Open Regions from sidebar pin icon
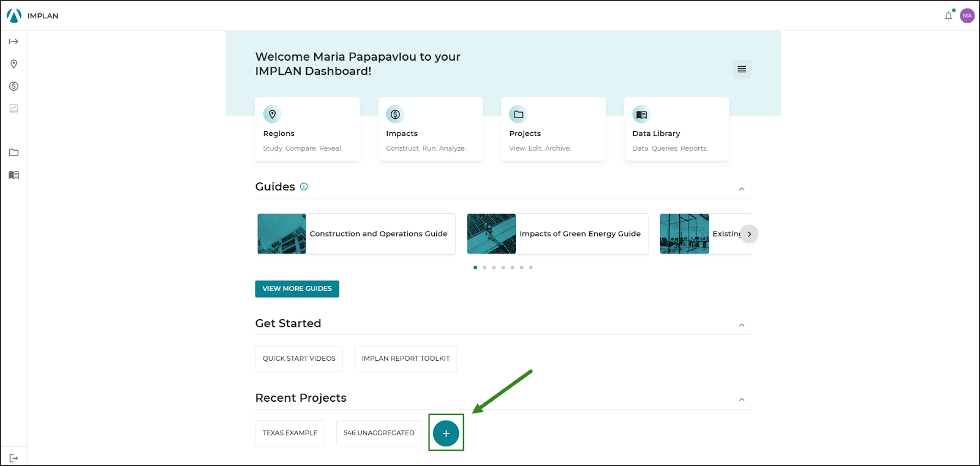980x466 pixels. [x=13, y=64]
